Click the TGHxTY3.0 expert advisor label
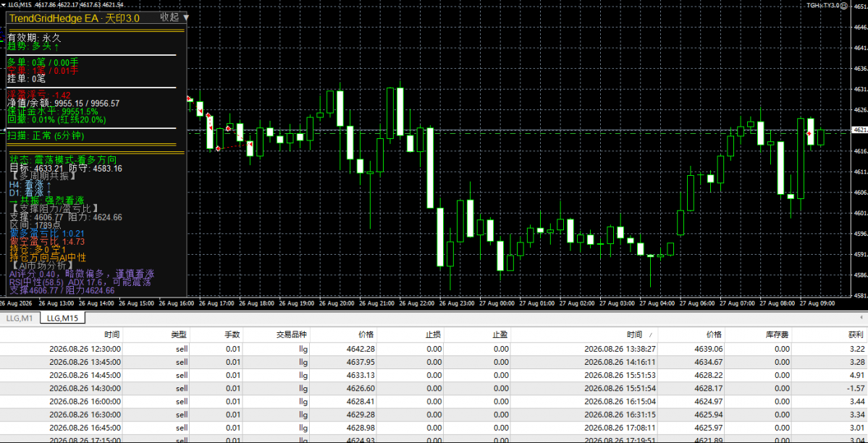This screenshot has height=443, width=868. pyautogui.click(x=823, y=4)
